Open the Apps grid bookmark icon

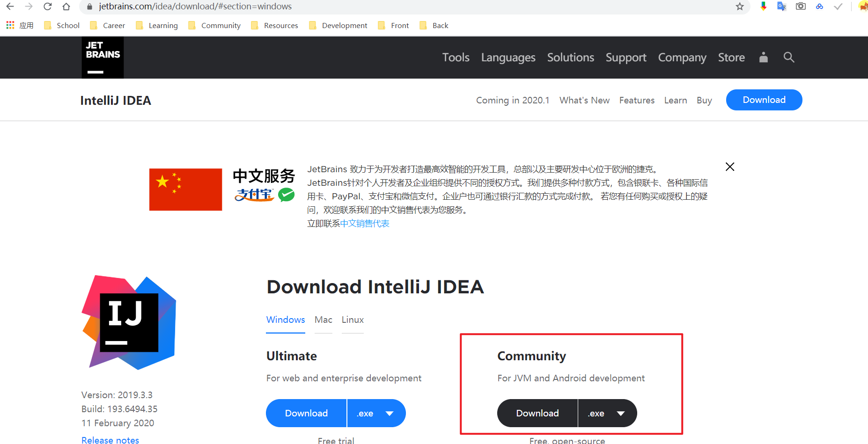10,25
